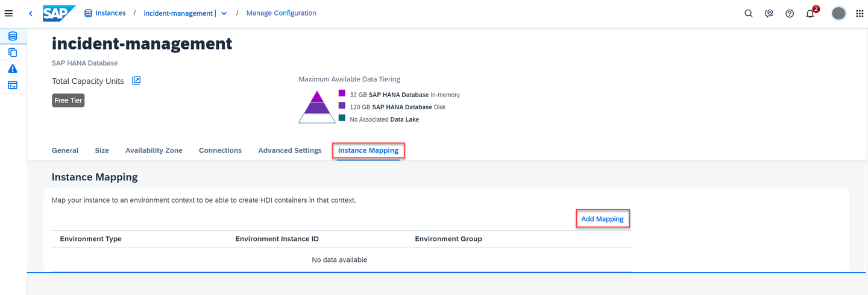Switch to the Connections tab
This screenshot has height=295, width=868.
click(220, 150)
